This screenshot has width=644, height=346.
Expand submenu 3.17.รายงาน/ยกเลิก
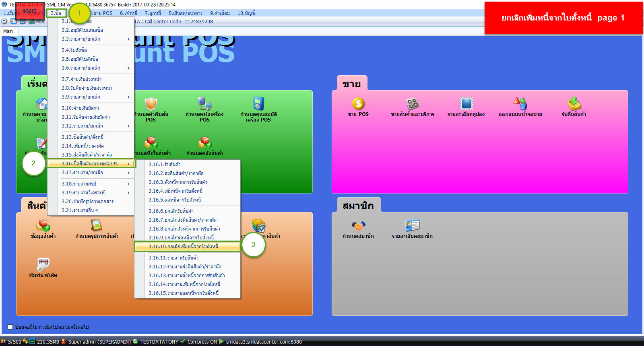coord(91,173)
